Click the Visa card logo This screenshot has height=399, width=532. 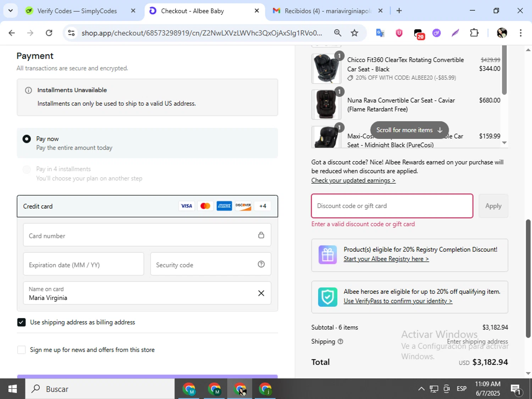187,206
